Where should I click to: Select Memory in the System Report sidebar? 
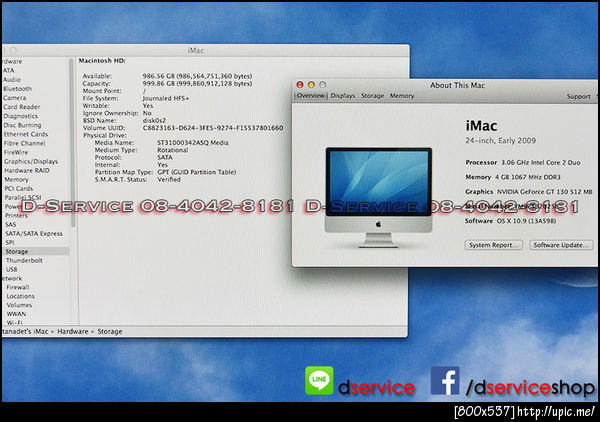click(16, 179)
